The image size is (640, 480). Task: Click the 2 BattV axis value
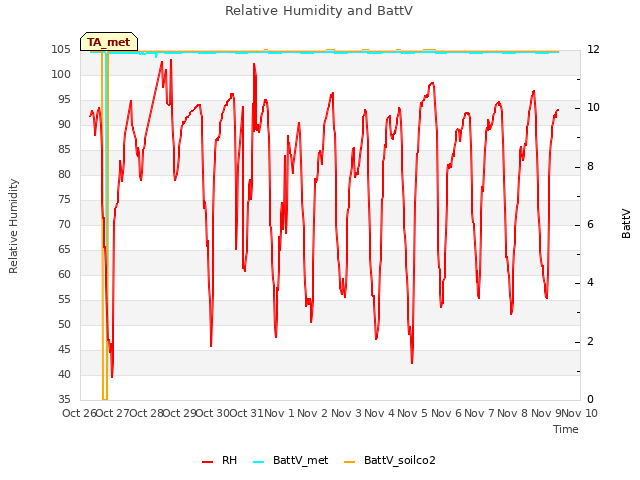[x=590, y=341]
